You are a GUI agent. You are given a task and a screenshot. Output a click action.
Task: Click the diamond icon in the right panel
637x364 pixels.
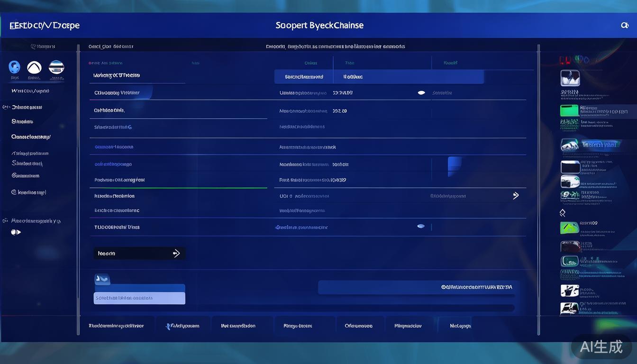[563, 213]
